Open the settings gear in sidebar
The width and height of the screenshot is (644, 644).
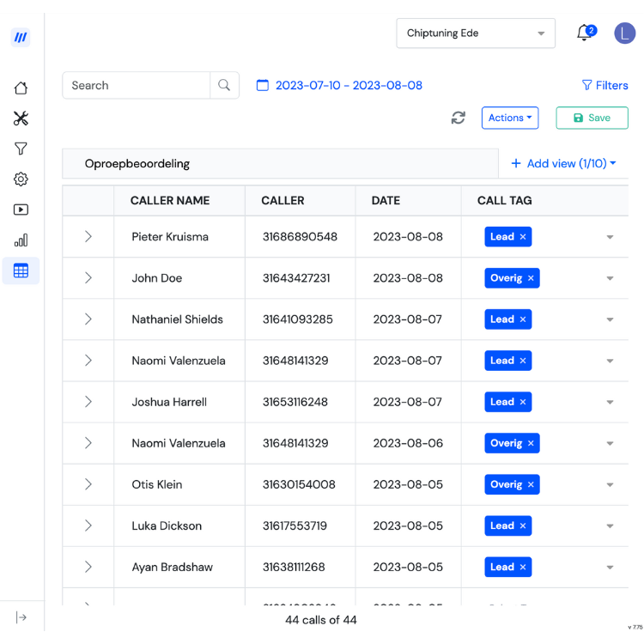21,179
